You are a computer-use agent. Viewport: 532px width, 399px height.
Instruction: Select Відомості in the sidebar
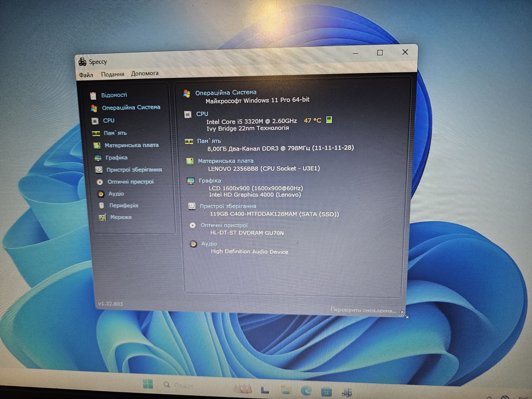click(114, 95)
